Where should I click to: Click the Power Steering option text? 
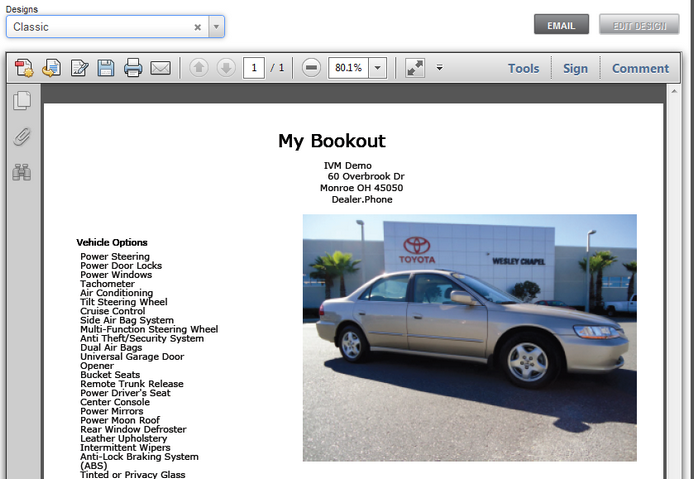click(115, 256)
